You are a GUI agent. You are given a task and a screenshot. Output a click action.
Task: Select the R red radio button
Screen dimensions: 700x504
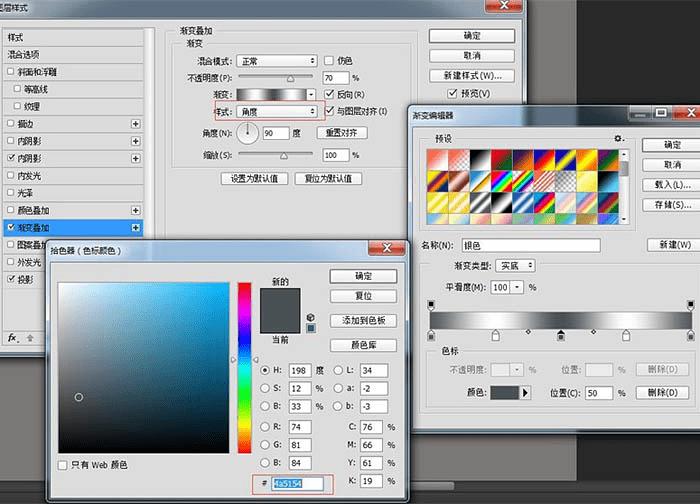click(x=265, y=427)
